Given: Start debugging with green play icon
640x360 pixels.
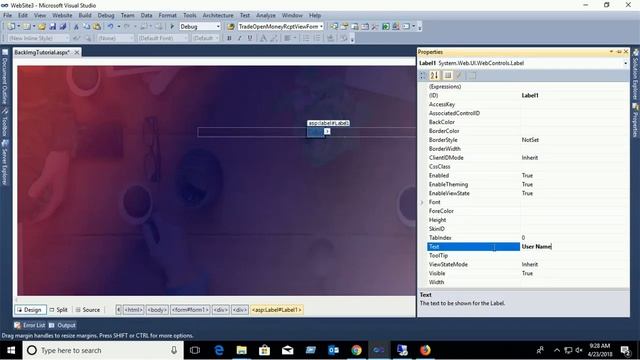Looking at the screenshot, I should click(172, 27).
